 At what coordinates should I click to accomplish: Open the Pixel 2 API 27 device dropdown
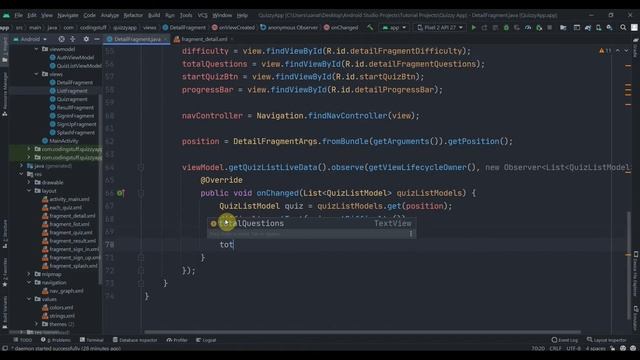(x=440, y=27)
